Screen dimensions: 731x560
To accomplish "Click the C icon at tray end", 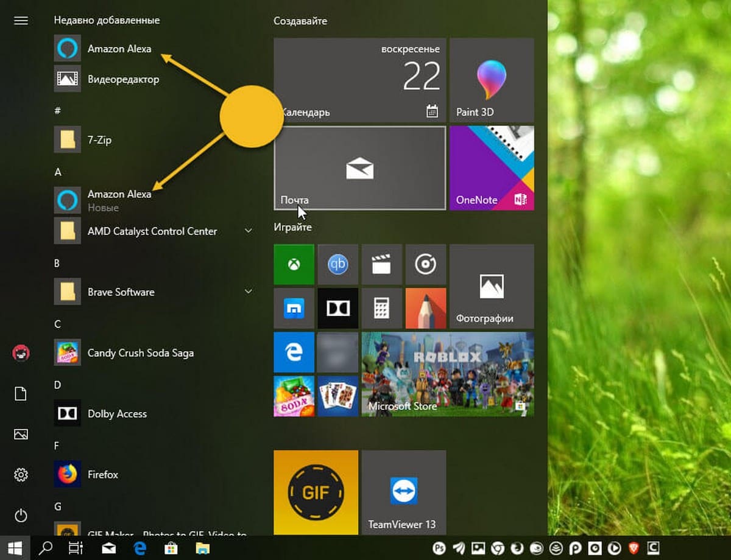I will [654, 548].
